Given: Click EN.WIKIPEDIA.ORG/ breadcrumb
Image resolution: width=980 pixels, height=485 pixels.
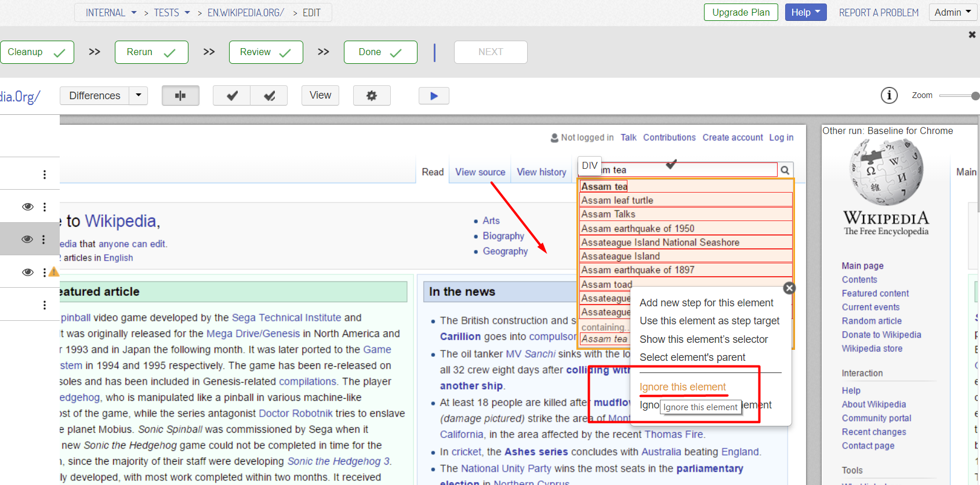Looking at the screenshot, I should pyautogui.click(x=246, y=13).
